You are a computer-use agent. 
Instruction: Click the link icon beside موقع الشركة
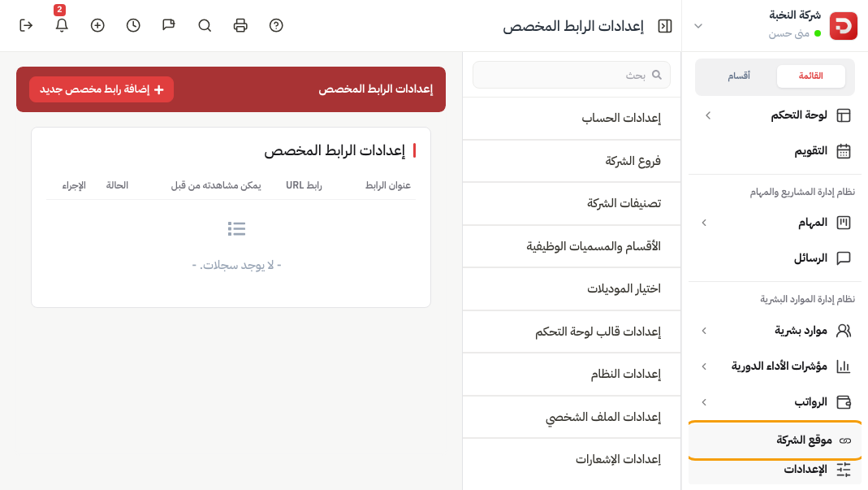[x=844, y=440]
